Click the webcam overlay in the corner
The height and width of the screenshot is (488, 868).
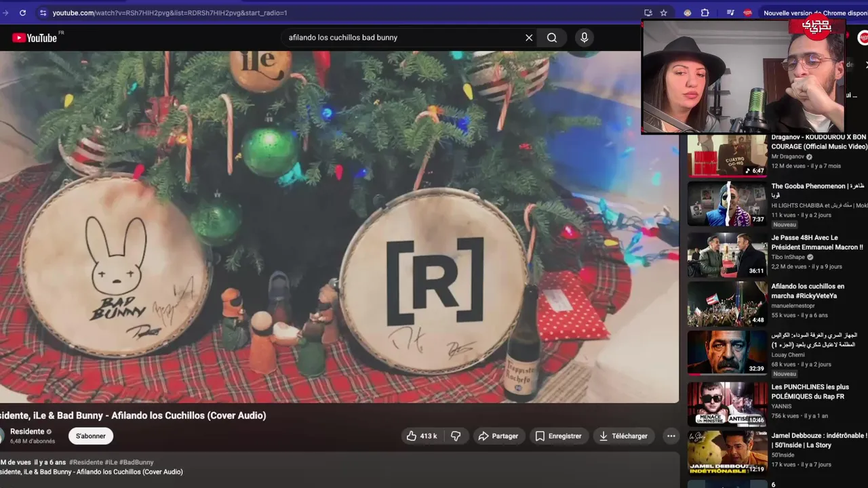744,76
